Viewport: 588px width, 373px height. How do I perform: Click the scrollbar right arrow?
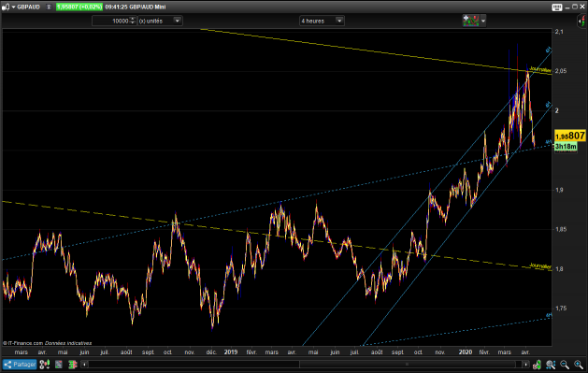(525, 364)
